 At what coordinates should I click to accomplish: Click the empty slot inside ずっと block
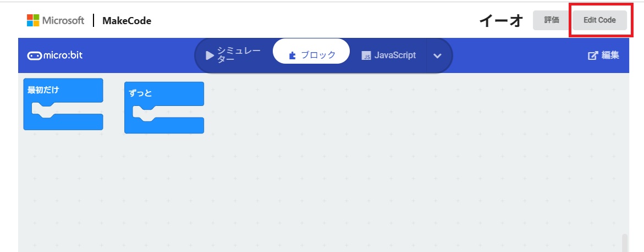tap(173, 111)
